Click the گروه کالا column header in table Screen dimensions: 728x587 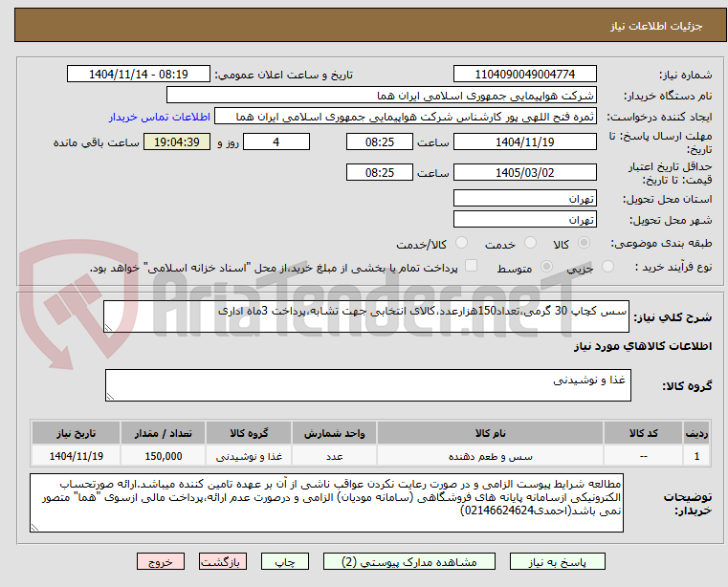pyautogui.click(x=249, y=433)
